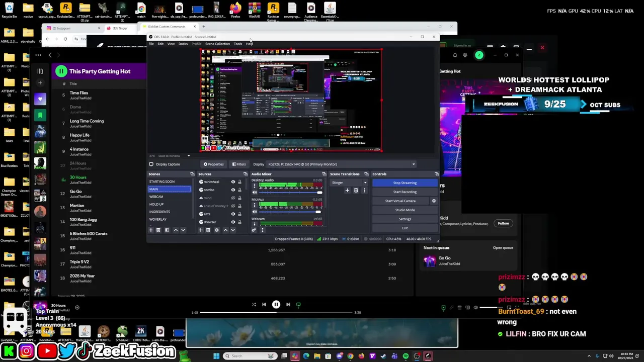The height and width of the screenshot is (362, 644).
Task: Click Windows taskbar Search box
Action: click(x=251, y=356)
